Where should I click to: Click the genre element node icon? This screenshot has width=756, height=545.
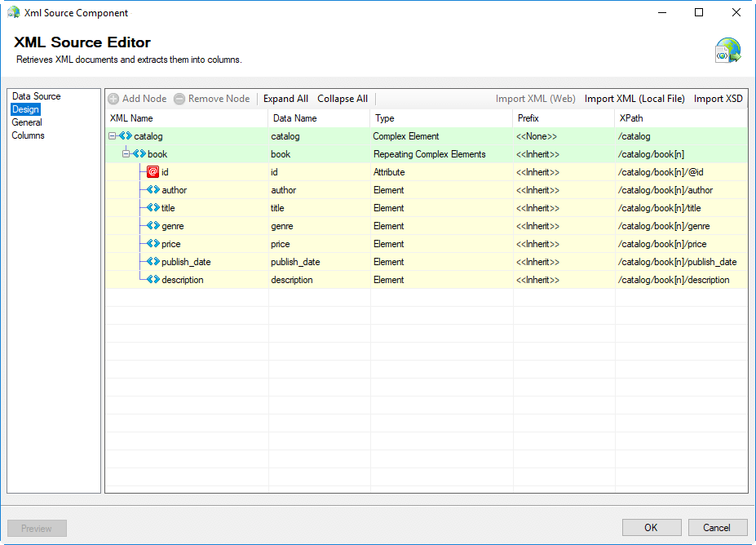point(153,225)
